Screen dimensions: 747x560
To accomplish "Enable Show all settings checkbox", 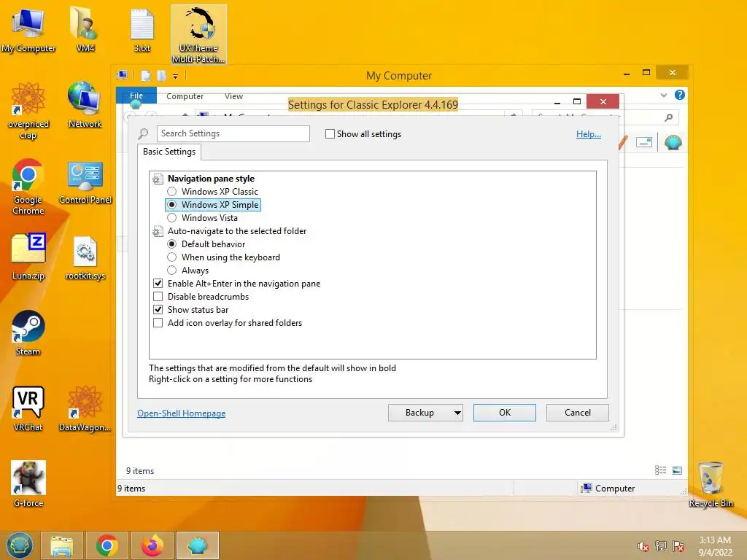I will (330, 134).
